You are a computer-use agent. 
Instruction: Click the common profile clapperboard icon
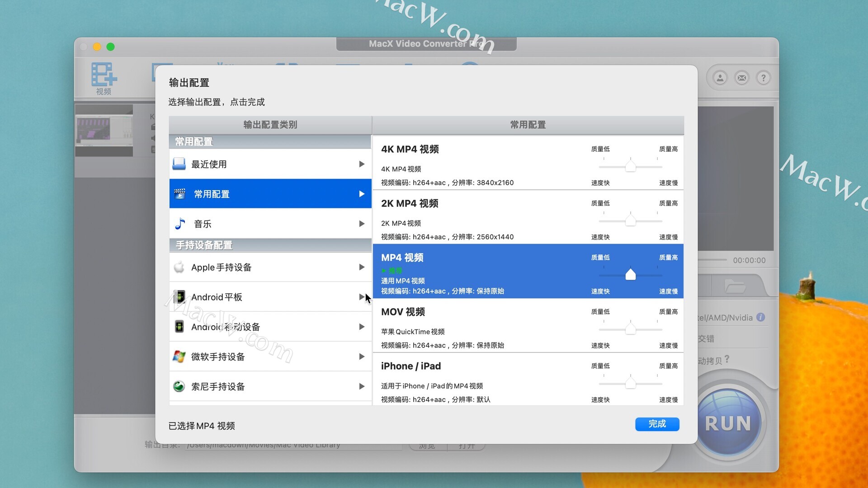click(x=179, y=194)
